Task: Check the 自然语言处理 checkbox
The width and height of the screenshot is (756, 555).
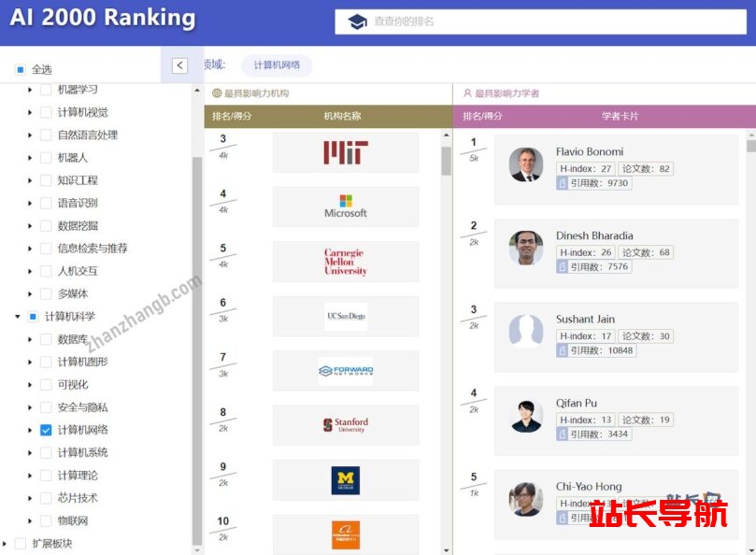Action: tap(46, 135)
